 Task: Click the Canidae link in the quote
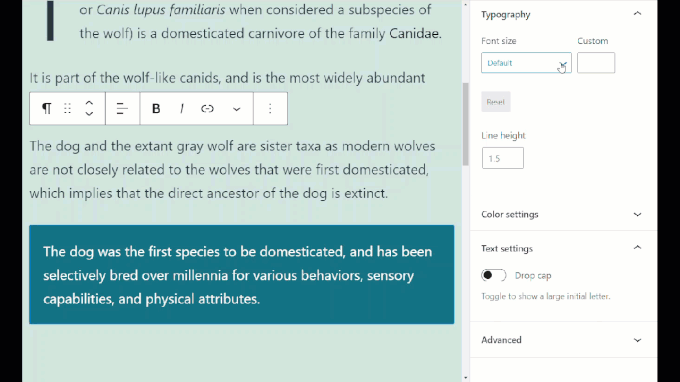click(414, 33)
